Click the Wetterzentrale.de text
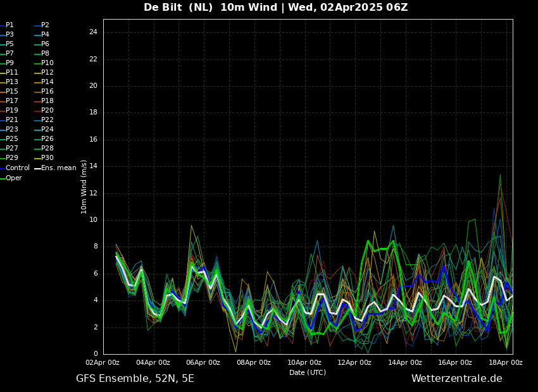This screenshot has width=538, height=392. tap(456, 379)
